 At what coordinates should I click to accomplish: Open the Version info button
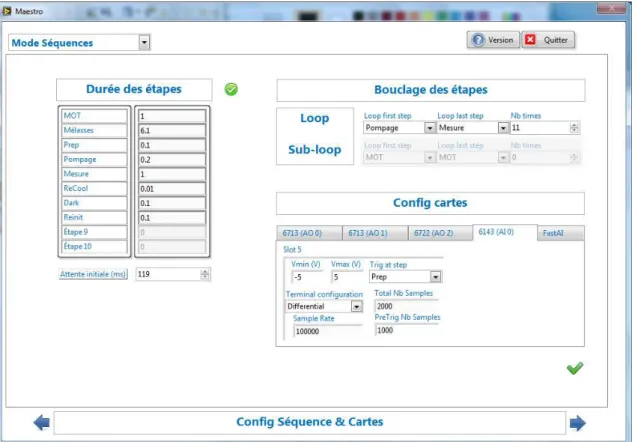[x=493, y=40]
